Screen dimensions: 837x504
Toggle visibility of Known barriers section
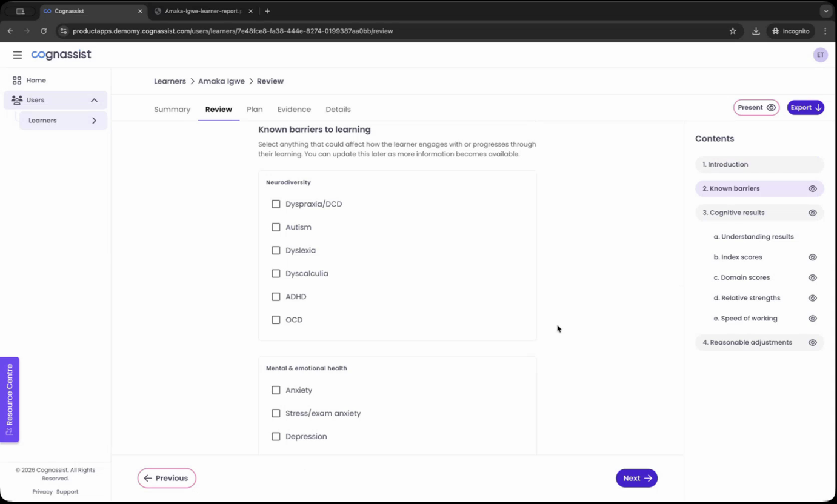point(813,189)
